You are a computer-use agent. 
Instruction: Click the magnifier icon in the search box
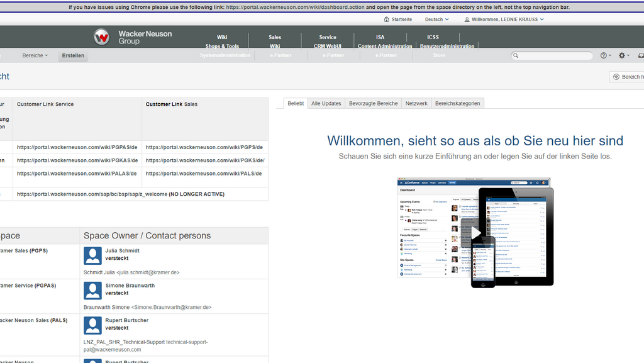[x=516, y=56]
